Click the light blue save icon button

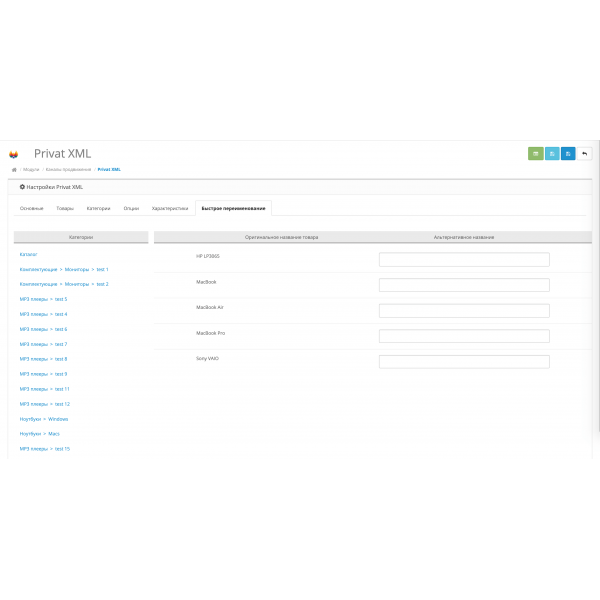552,153
